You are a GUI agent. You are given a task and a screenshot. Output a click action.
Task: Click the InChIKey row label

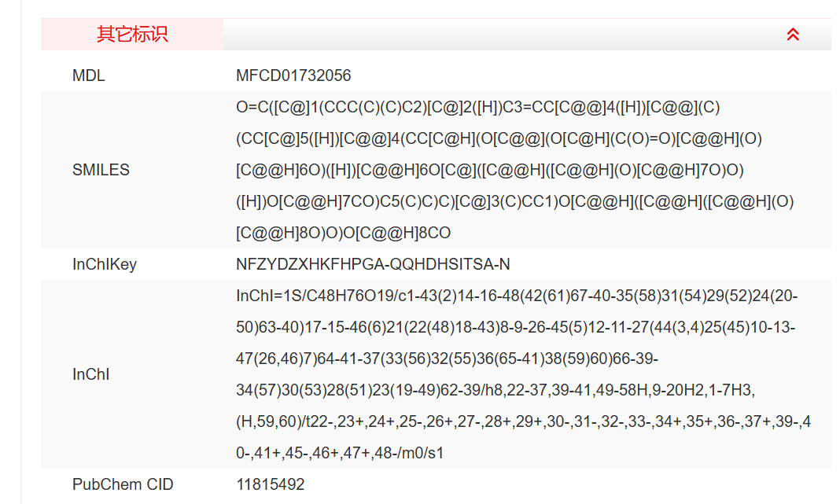point(105,265)
